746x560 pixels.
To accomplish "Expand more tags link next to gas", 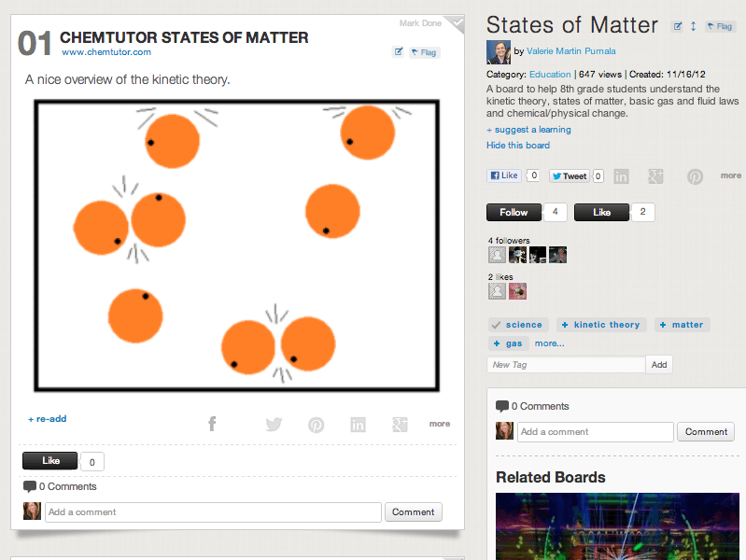I will [x=550, y=343].
